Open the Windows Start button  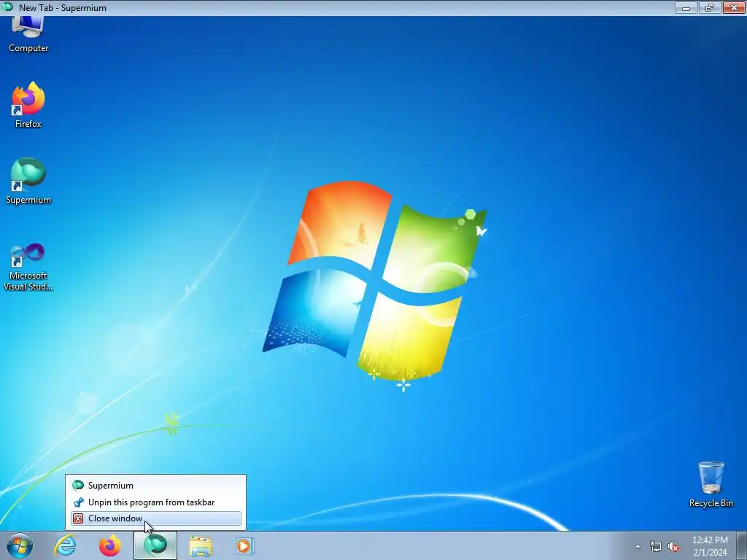click(x=19, y=545)
